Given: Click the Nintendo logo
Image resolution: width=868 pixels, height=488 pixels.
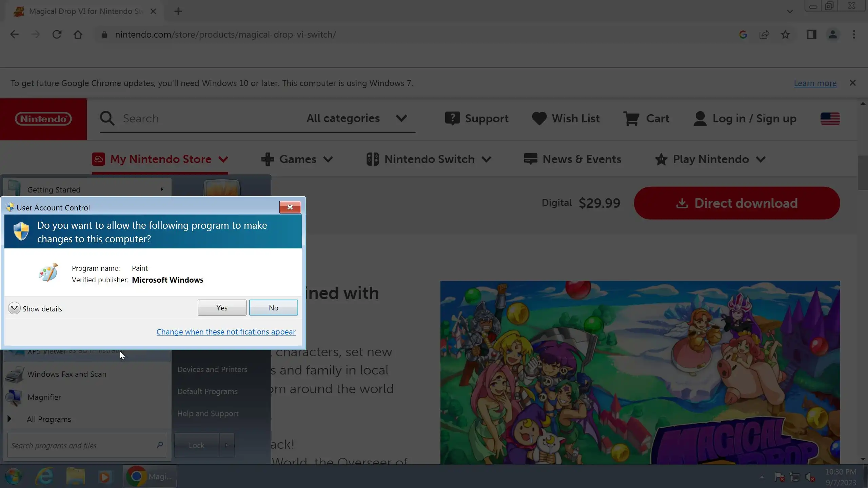Looking at the screenshot, I should pos(43,119).
